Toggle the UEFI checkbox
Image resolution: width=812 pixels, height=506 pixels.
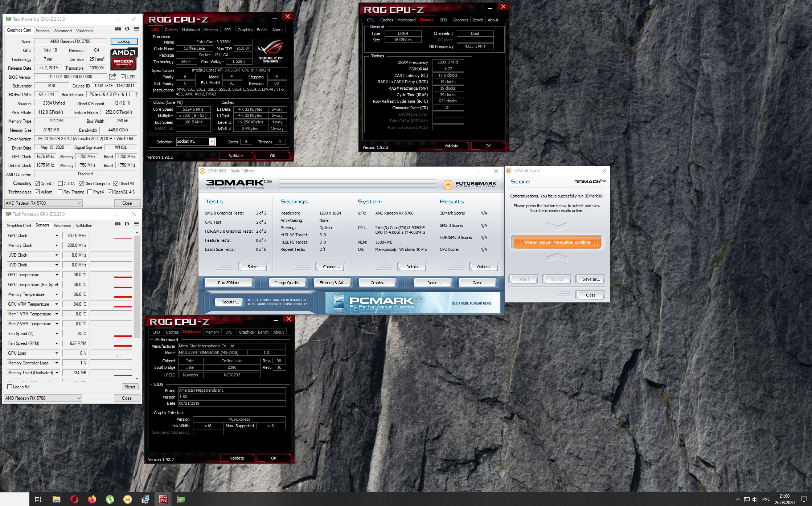coord(123,77)
